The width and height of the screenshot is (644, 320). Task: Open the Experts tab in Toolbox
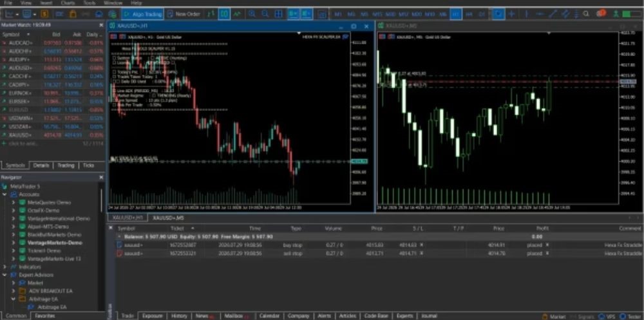click(405, 316)
